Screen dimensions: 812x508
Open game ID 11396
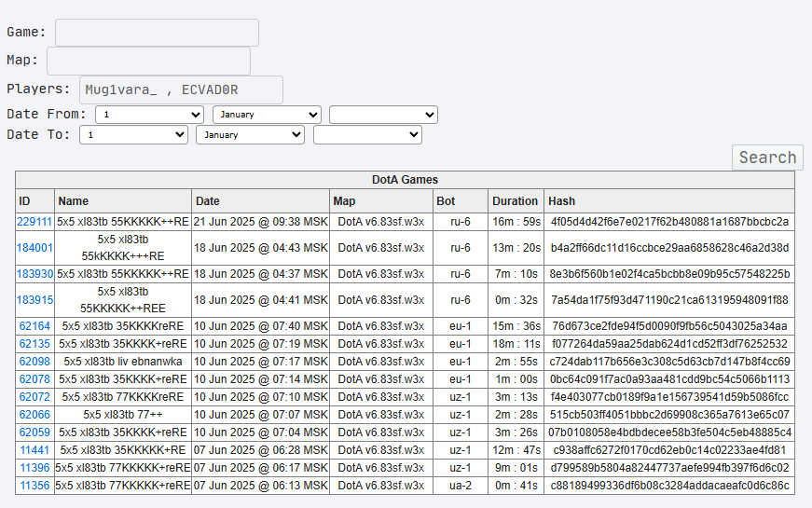pyautogui.click(x=34, y=468)
